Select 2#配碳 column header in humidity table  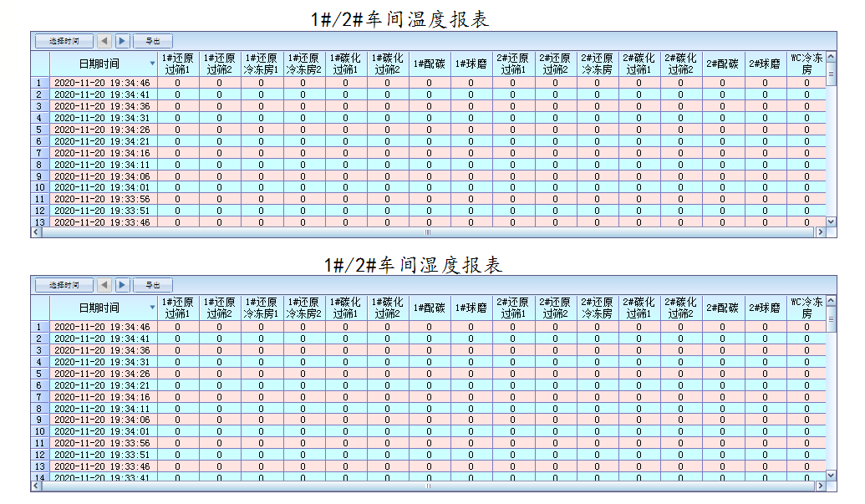tap(723, 308)
